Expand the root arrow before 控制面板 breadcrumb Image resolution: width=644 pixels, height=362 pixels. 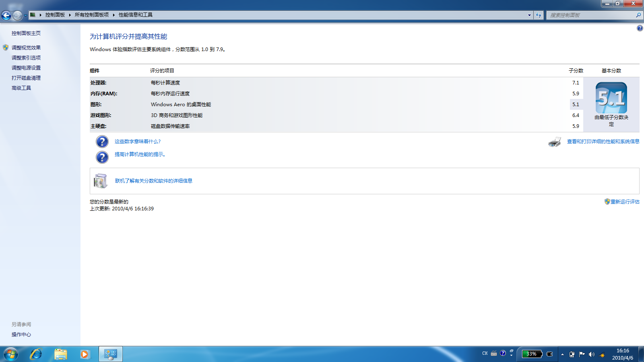[x=41, y=15]
